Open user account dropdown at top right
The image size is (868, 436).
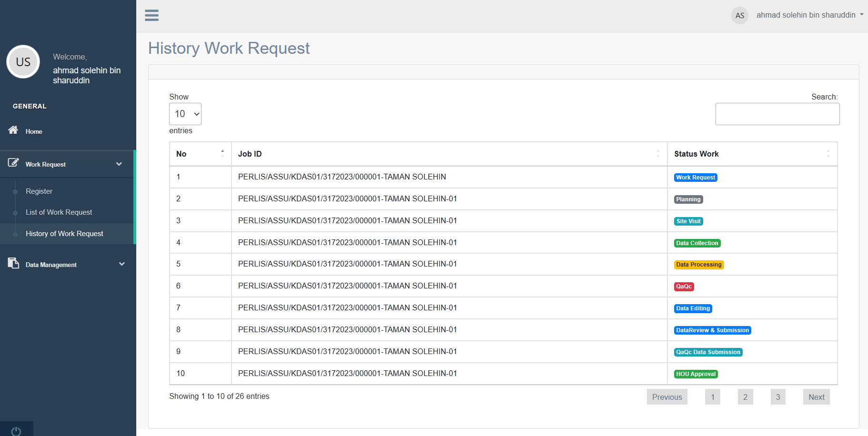tap(809, 15)
